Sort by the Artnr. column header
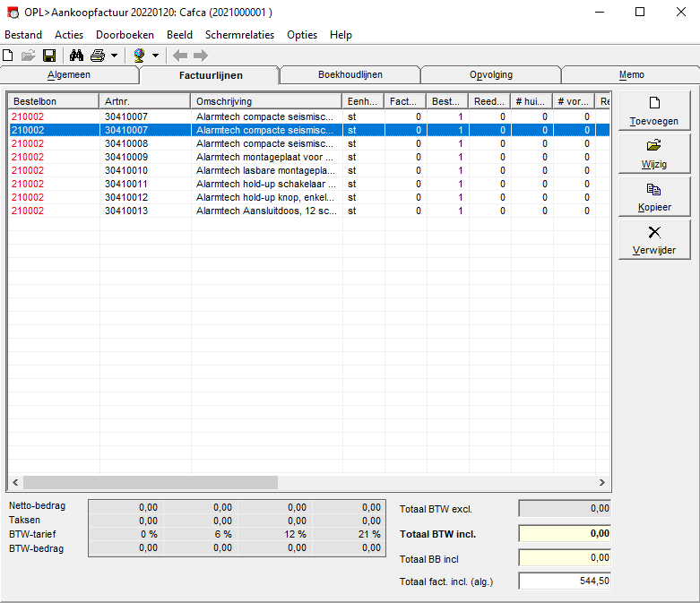 click(145, 101)
